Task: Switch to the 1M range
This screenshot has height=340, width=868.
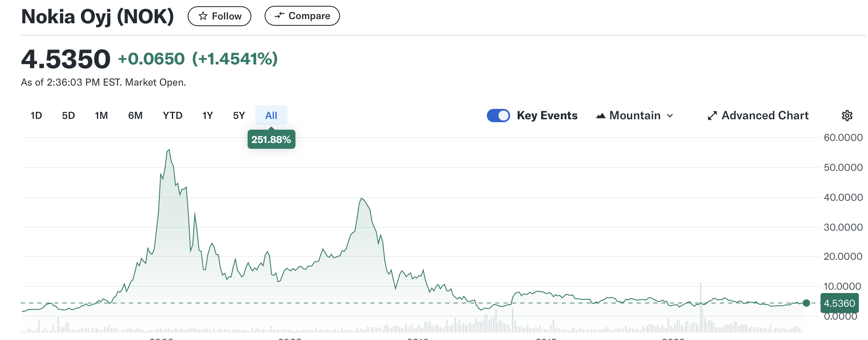Action: pos(101,116)
